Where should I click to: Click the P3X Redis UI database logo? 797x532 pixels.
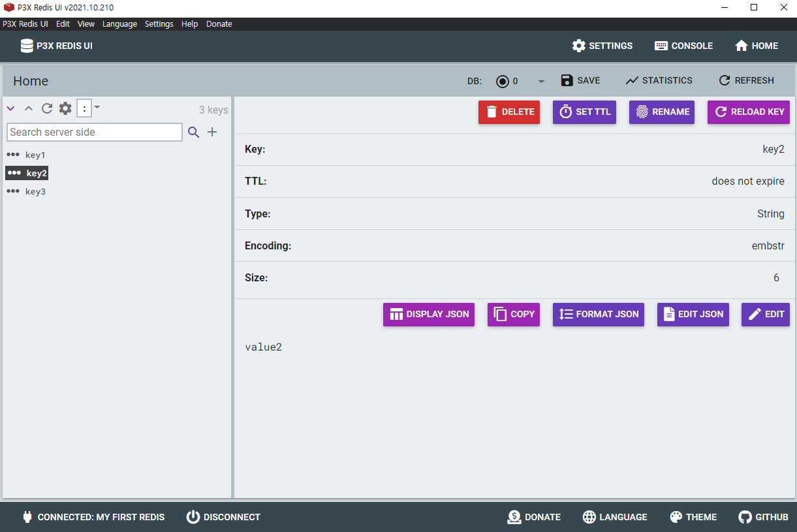point(27,46)
